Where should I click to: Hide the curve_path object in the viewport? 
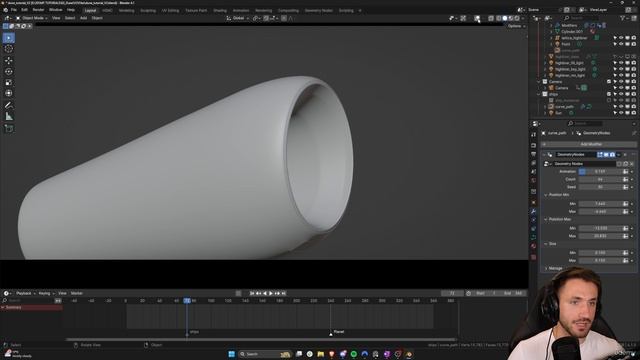(x=621, y=107)
